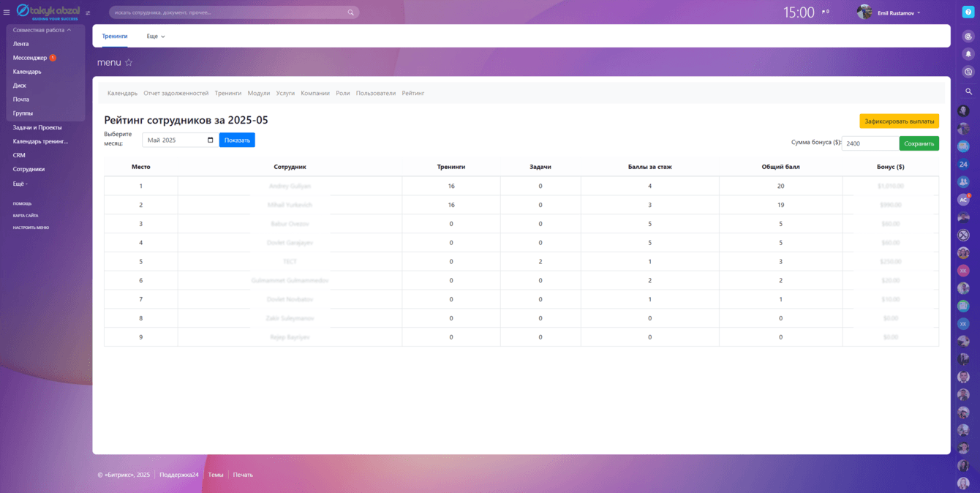Click the КАРТА САЙТА link
This screenshot has height=493, width=980.
[26, 215]
